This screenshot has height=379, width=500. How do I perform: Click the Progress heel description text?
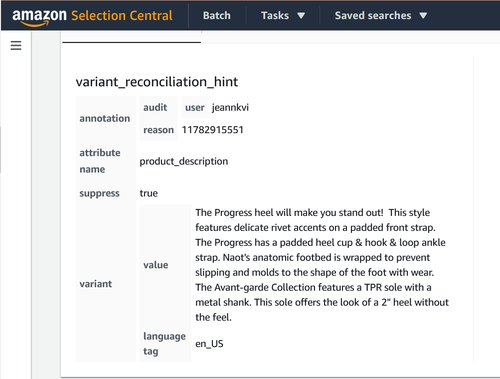[322, 265]
